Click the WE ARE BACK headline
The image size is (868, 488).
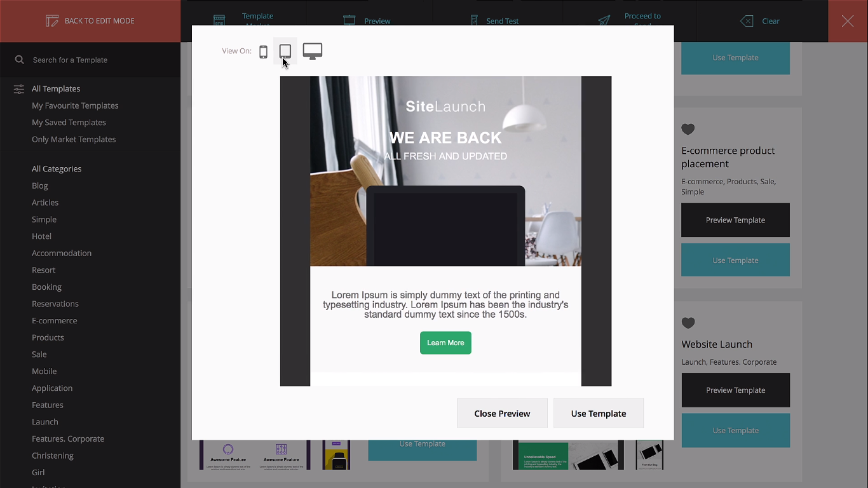tap(445, 138)
